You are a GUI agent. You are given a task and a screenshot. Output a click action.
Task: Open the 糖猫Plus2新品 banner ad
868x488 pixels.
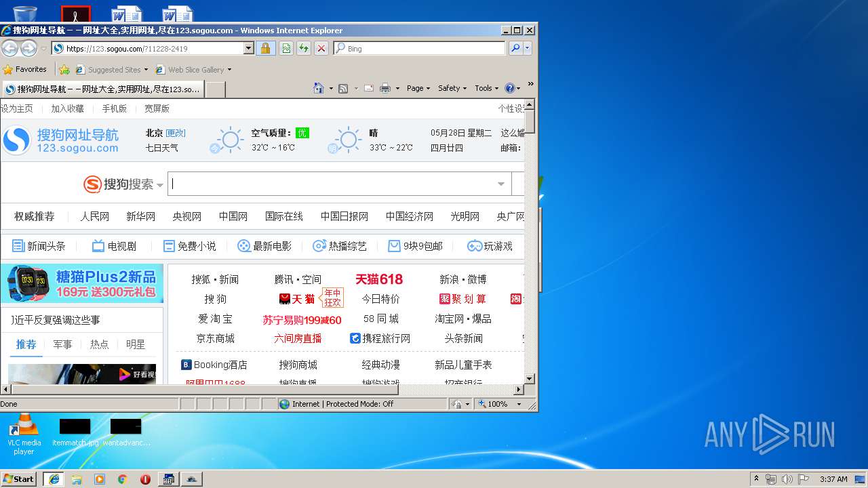(x=82, y=283)
